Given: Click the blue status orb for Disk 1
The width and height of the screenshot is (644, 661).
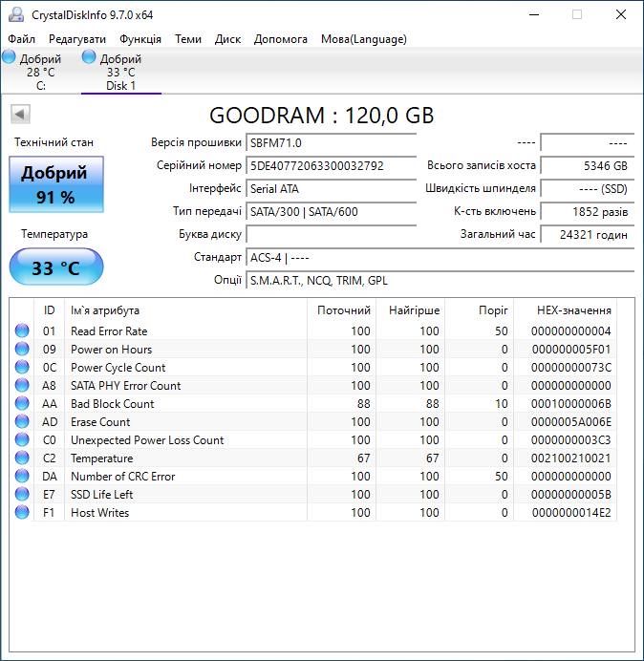Looking at the screenshot, I should tap(89, 57).
